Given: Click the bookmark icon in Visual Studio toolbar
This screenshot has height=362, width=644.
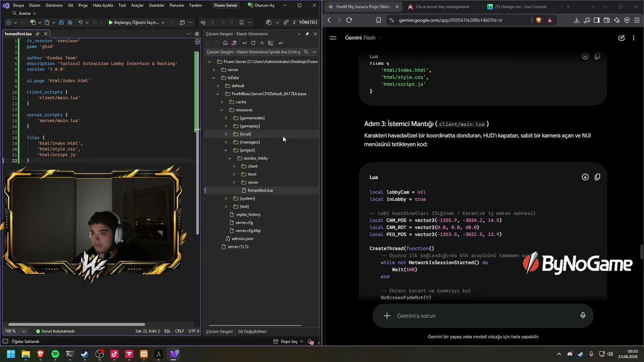Looking at the screenshot, I should pyautogui.click(x=242, y=23).
